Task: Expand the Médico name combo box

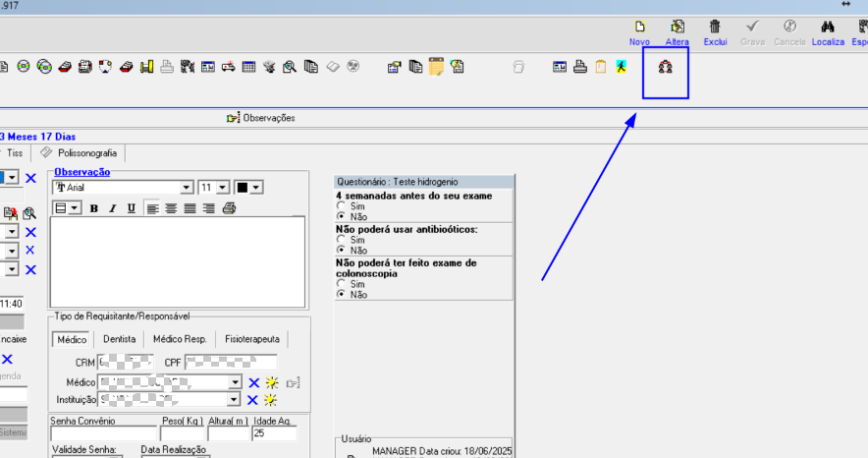Action: (x=236, y=382)
